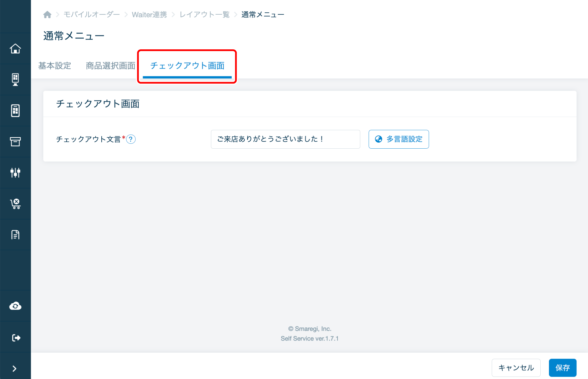Screen dimensions: 588x379
Task: Open the document report sidebar icon
Action: [x=15, y=235]
